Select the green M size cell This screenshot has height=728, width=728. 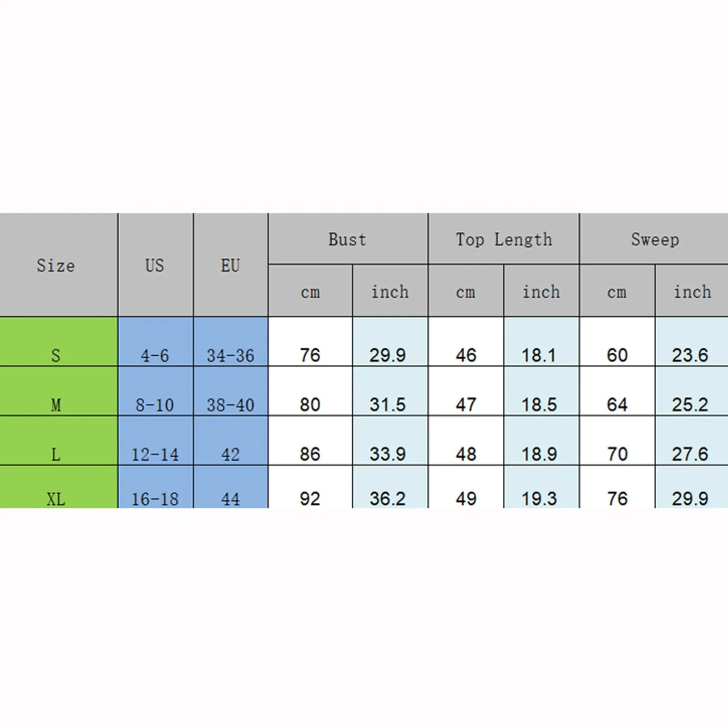tap(59, 391)
